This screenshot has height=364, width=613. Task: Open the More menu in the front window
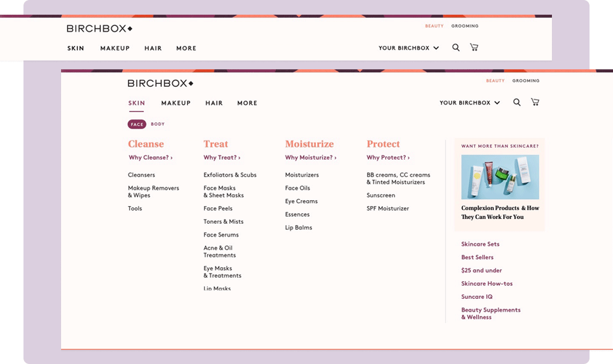(x=247, y=103)
